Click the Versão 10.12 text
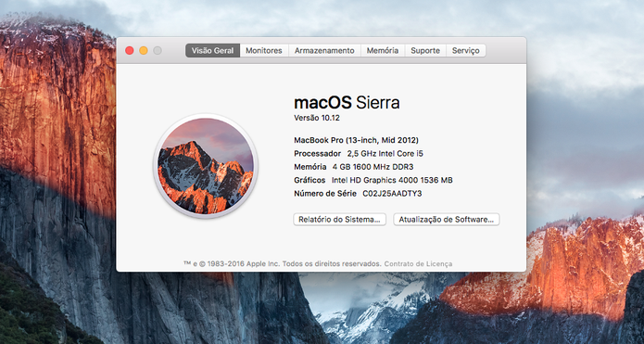Viewport: 644px width, 344px height. (317, 118)
